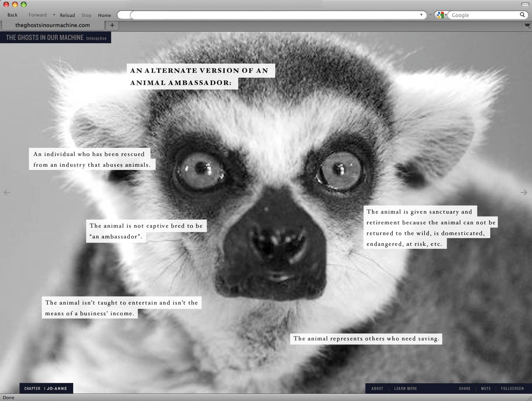This screenshot has width=532, height=401.
Task: Advance with the next slide arrow
Action: [524, 193]
